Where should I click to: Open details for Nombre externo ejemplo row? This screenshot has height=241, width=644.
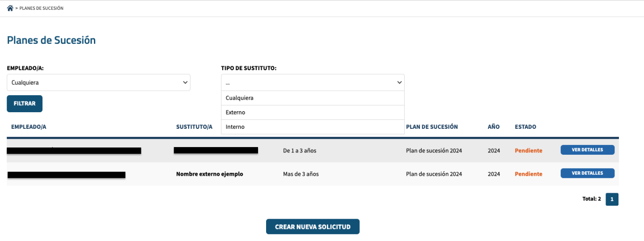click(587, 173)
